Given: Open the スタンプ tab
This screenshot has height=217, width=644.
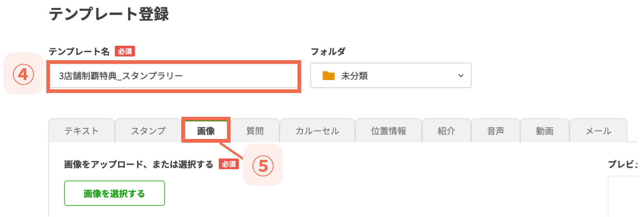Looking at the screenshot, I should (148, 131).
